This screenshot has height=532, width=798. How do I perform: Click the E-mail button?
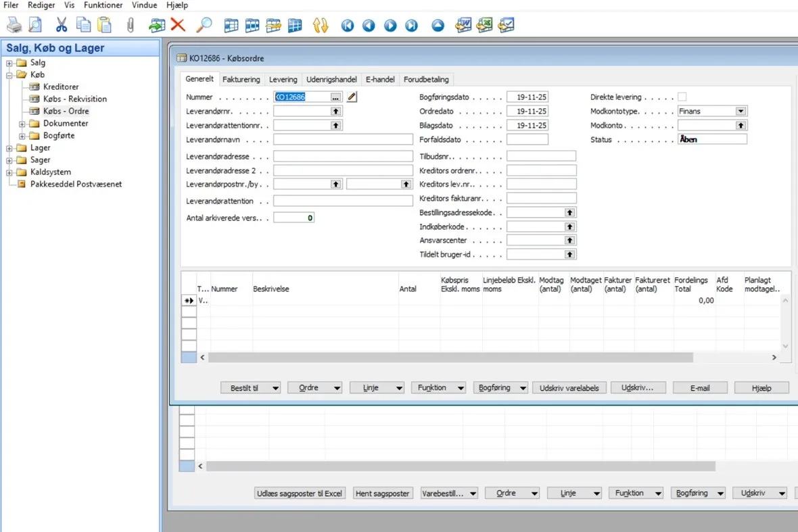tap(699, 388)
